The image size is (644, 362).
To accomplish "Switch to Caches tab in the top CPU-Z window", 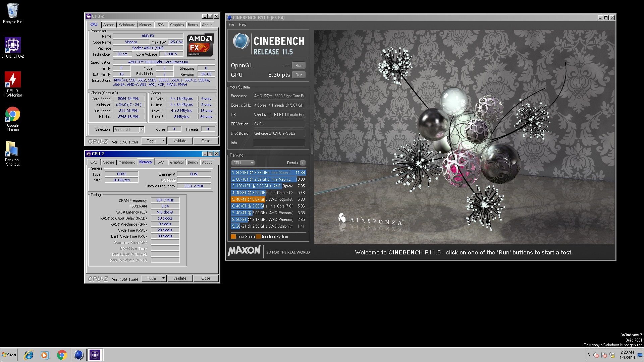I will (x=108, y=25).
